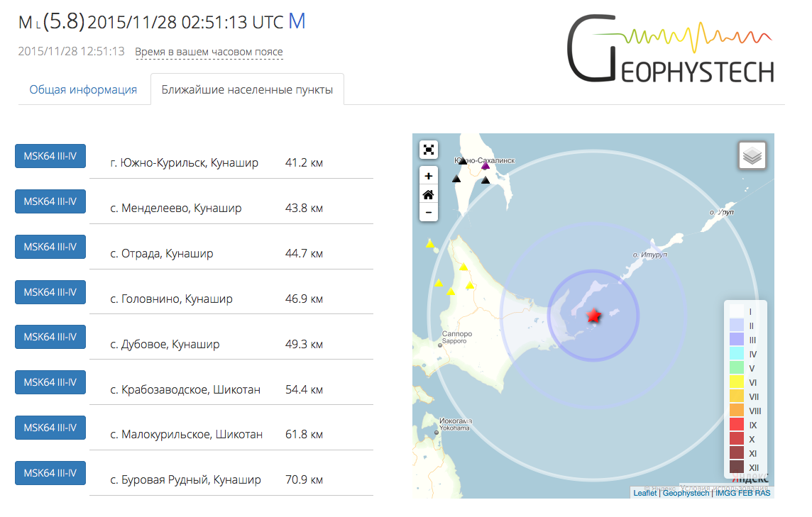The image size is (812, 517).
Task: Click the intensity VI yellow legend swatch
Action: point(736,382)
